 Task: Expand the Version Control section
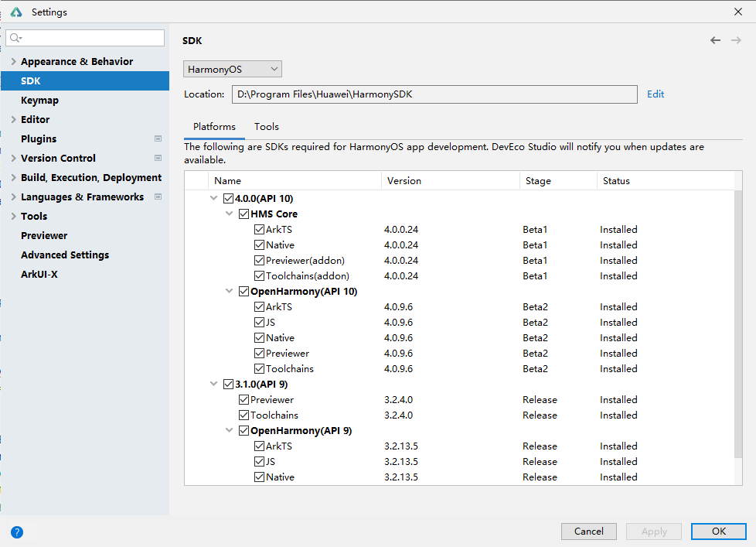pyautogui.click(x=13, y=158)
